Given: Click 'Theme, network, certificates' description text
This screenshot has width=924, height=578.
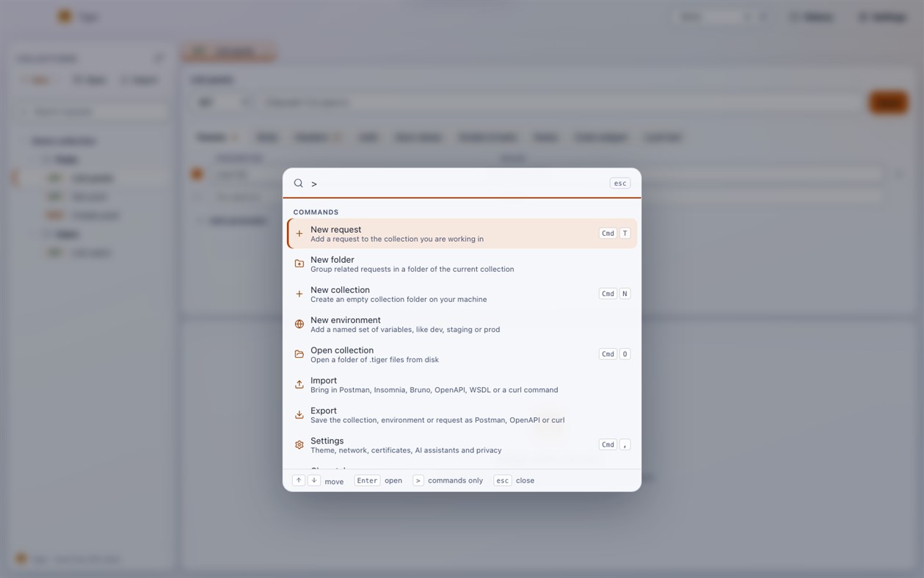Looking at the screenshot, I should coord(406,450).
